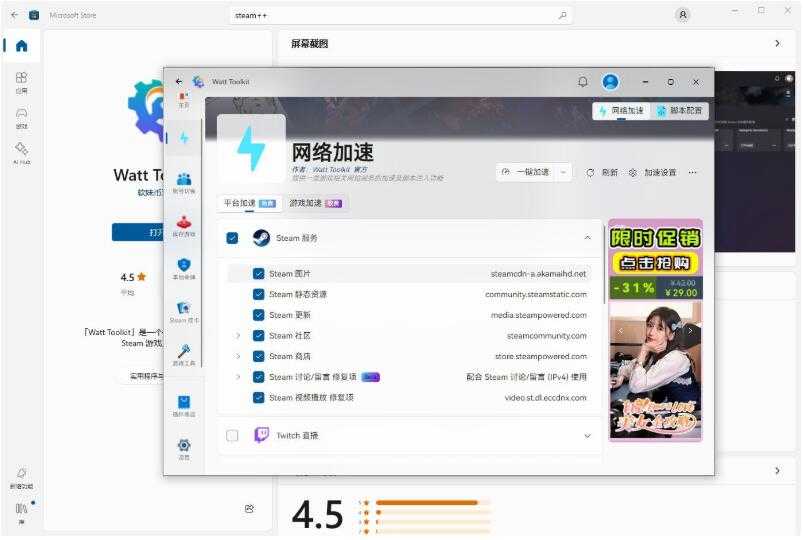The image size is (803, 540).
Task: Click the steamcommunity.com domain text
Action: click(x=546, y=336)
